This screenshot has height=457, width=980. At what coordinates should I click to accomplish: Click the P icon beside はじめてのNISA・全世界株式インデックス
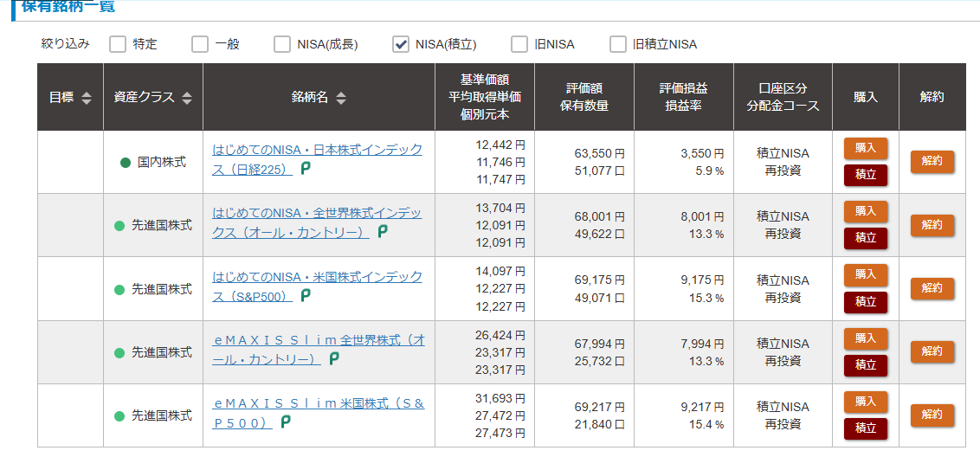383,232
